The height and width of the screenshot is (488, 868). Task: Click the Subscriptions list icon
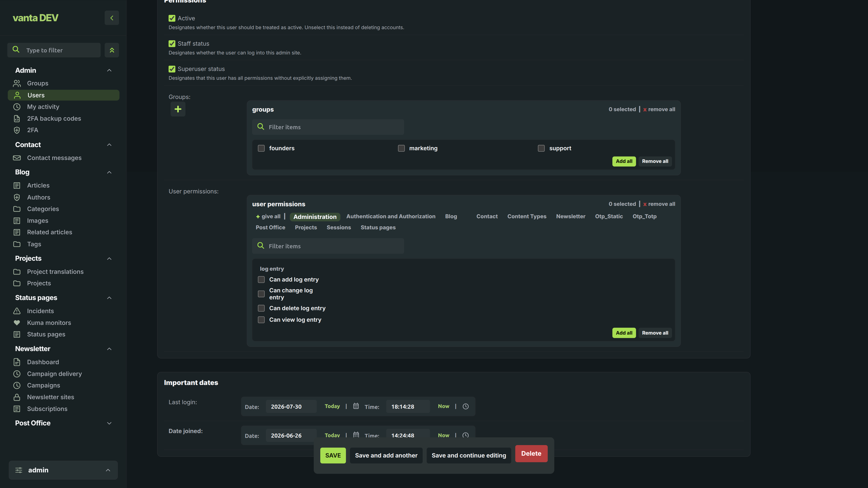point(17,409)
